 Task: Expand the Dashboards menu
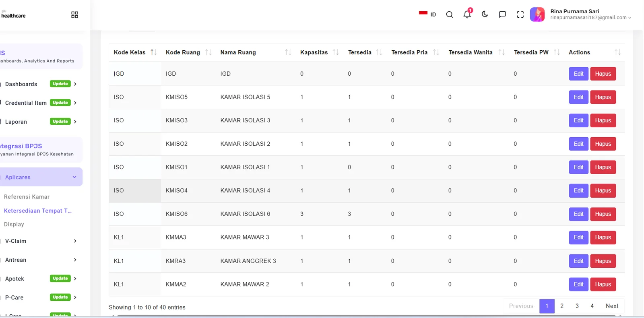click(x=40, y=84)
